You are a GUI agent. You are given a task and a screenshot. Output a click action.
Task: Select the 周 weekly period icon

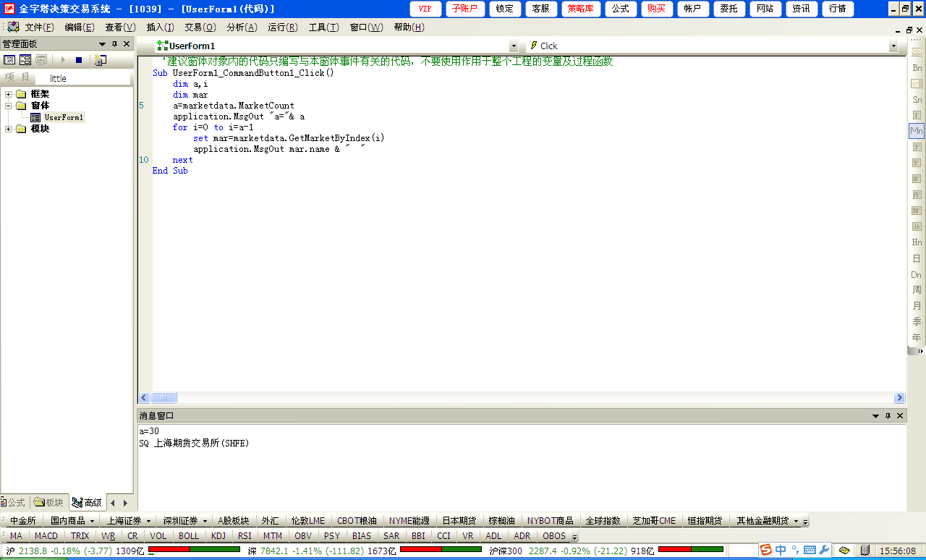pyautogui.click(x=917, y=290)
